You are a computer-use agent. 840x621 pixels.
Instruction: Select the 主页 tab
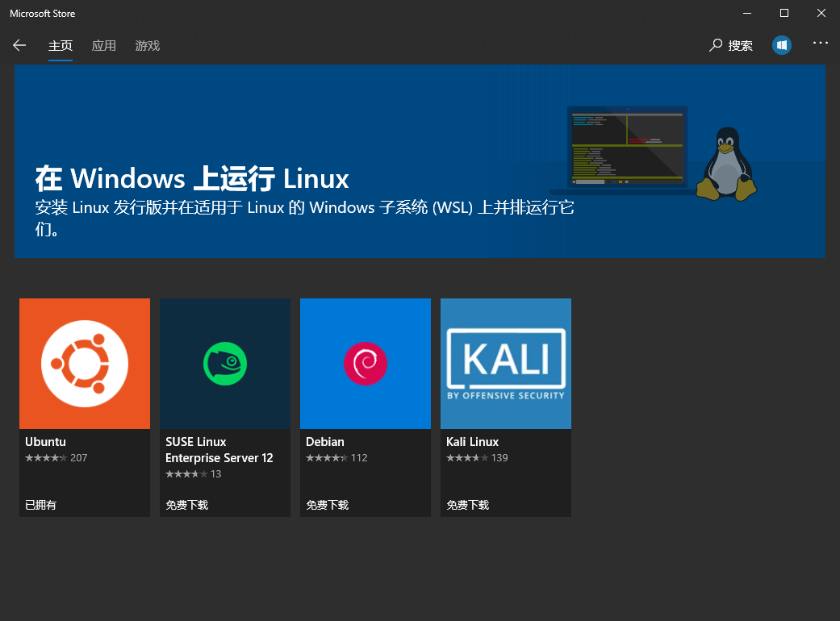click(61, 46)
